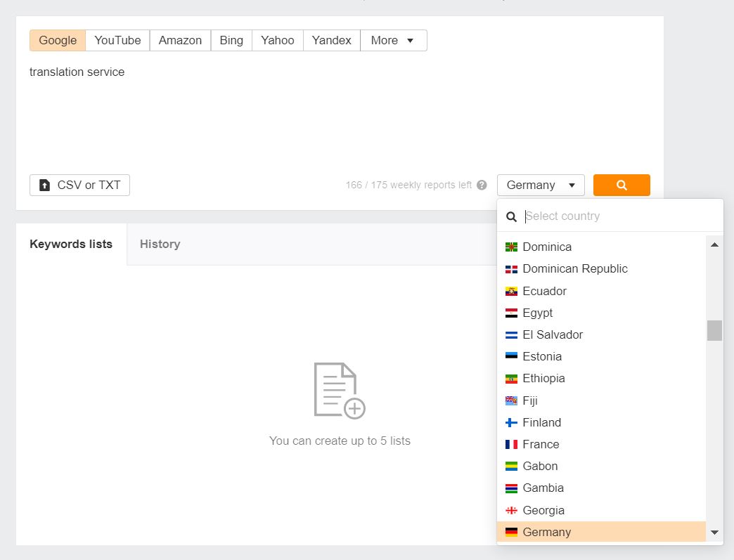The width and height of the screenshot is (734, 560).
Task: Select Estonia in the country list
Action: point(542,356)
